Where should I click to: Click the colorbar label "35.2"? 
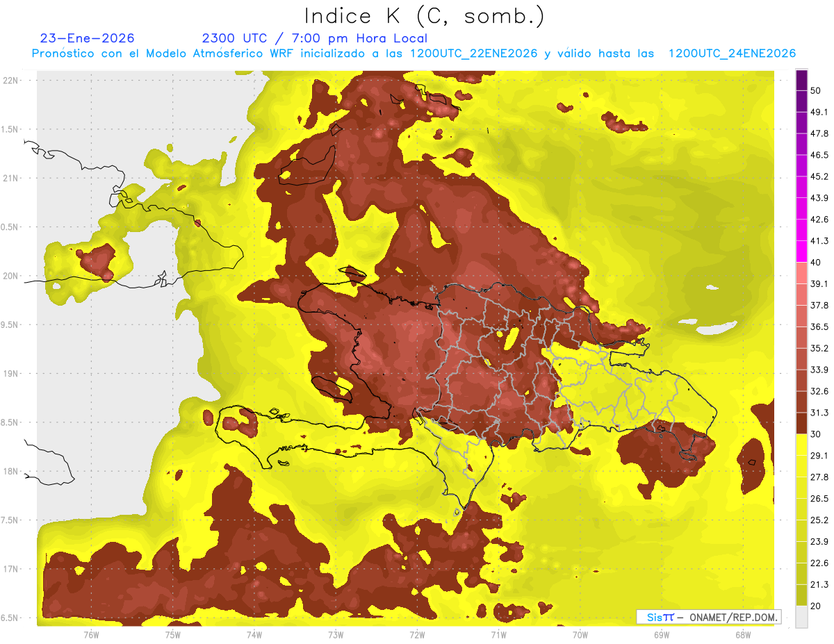tap(819, 348)
